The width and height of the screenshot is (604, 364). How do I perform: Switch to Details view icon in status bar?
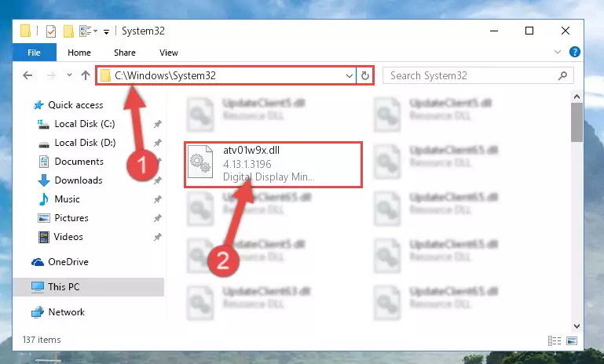point(555,340)
